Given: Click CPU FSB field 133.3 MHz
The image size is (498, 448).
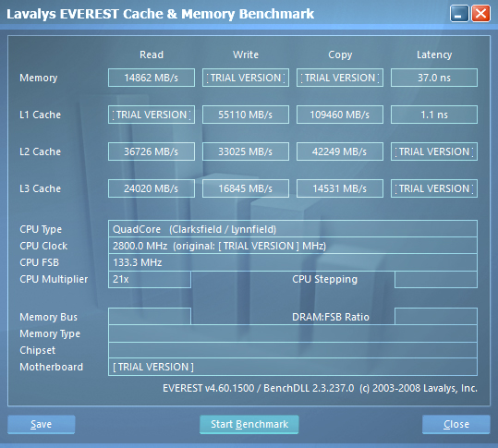Looking at the screenshot, I should coord(293,262).
